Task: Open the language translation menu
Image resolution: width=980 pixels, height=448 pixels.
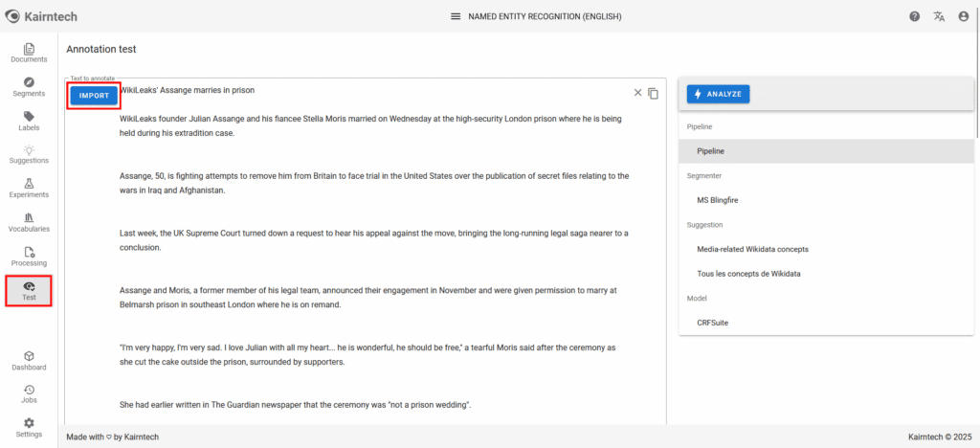Action: click(x=939, y=16)
